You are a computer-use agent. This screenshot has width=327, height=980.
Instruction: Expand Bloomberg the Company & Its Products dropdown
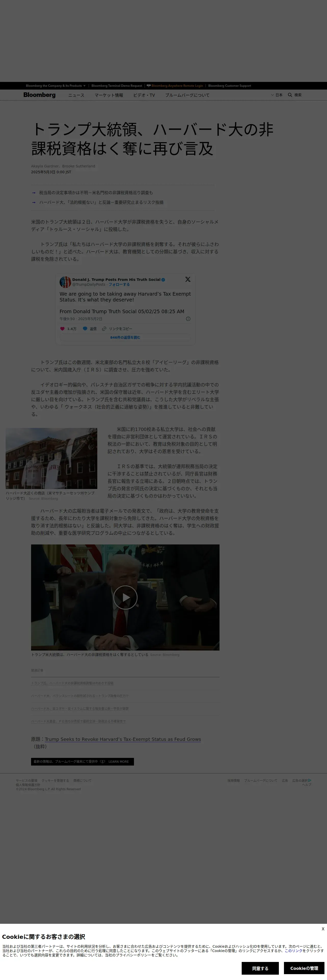pyautogui.click(x=56, y=85)
